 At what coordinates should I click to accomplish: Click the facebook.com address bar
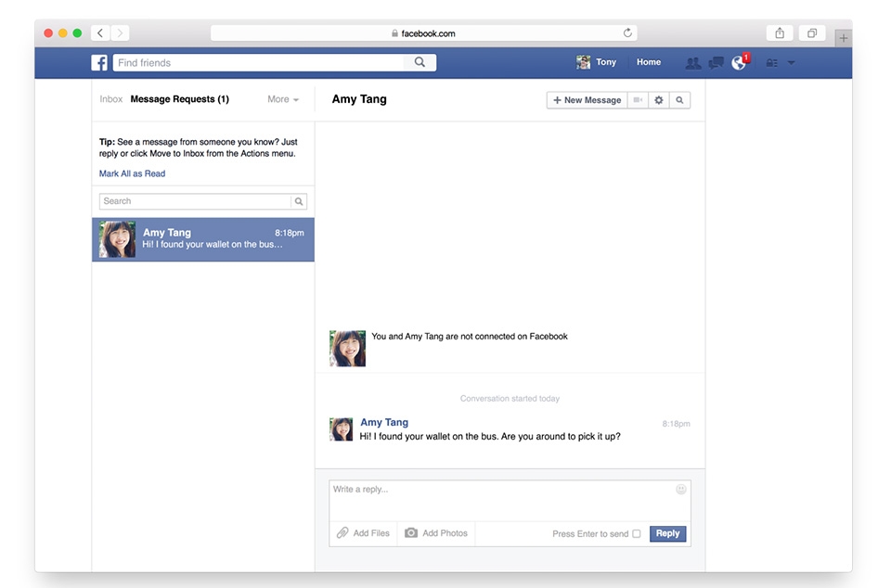[x=423, y=32]
